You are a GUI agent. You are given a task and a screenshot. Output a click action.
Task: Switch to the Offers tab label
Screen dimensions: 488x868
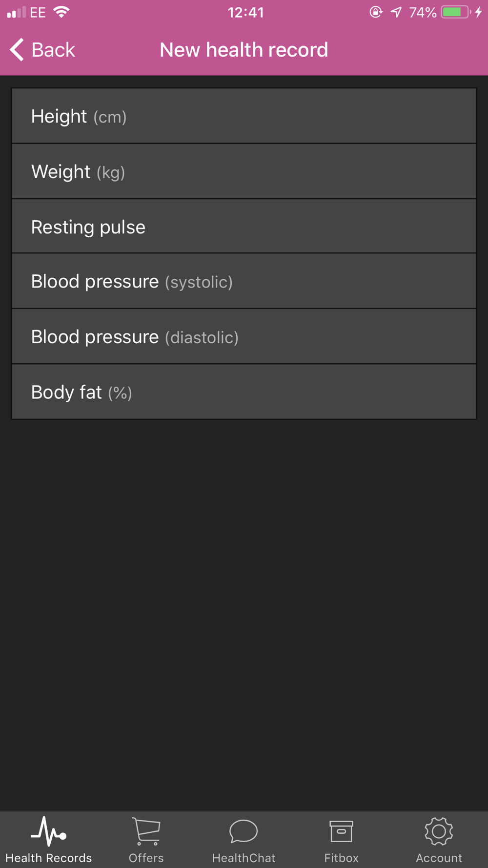(x=146, y=858)
